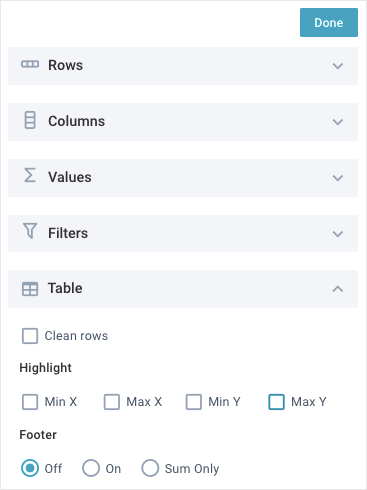Enable the Clean rows checkbox

pos(30,336)
